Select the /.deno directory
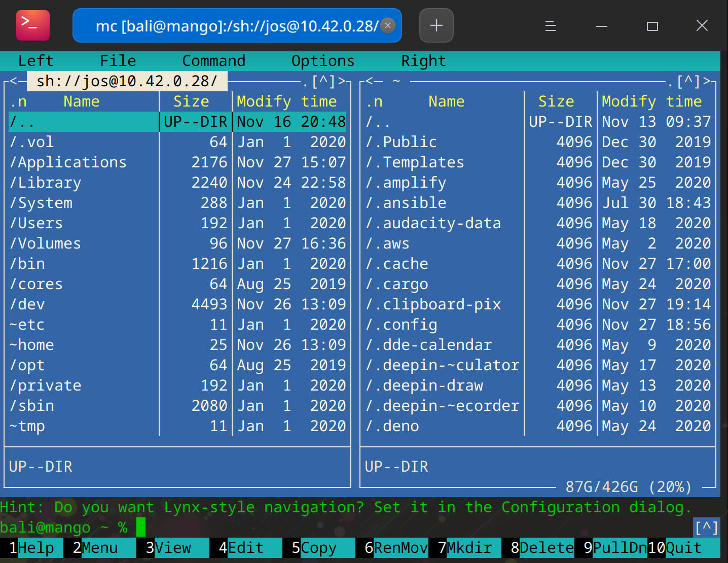 [538, 426]
